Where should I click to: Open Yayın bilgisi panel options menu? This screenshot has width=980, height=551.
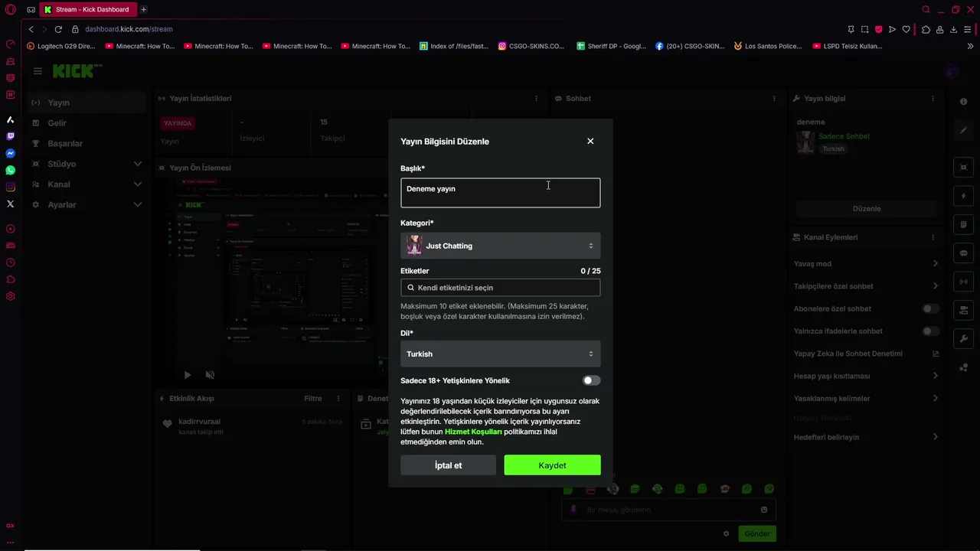pyautogui.click(x=933, y=99)
